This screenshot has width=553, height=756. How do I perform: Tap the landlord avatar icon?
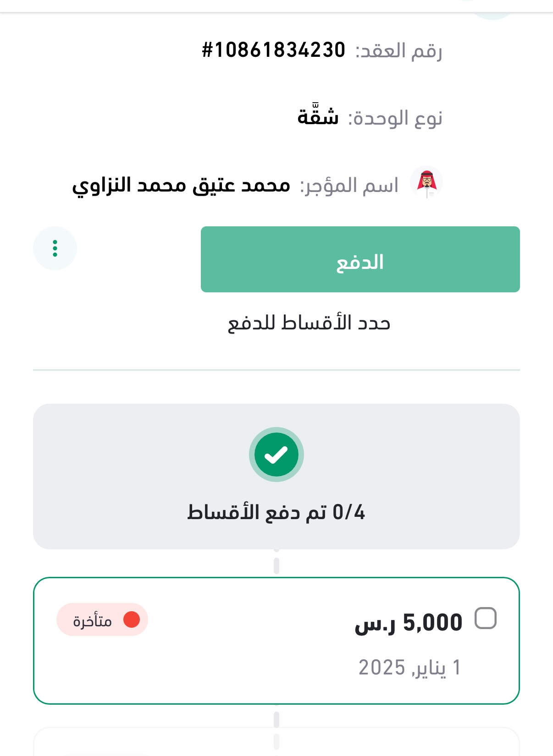click(x=426, y=182)
